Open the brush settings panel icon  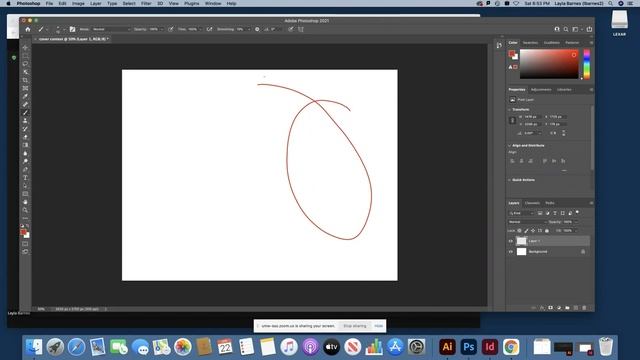[72, 29]
